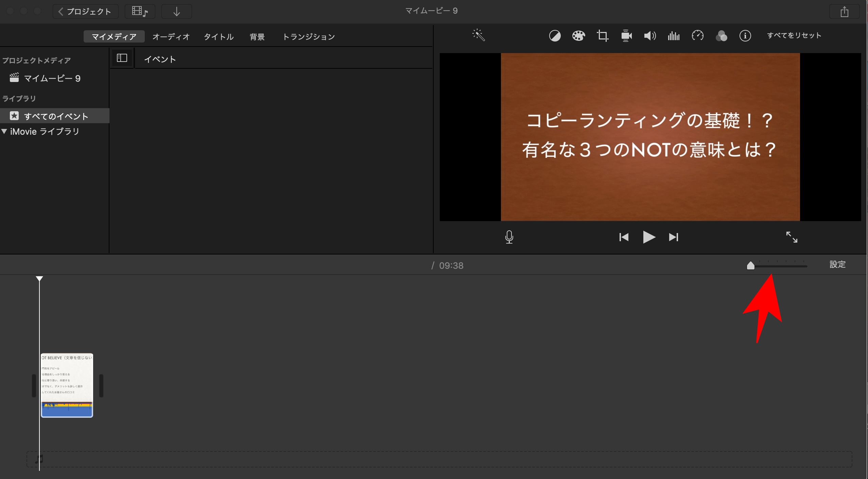The height and width of the screenshot is (479, 868).
Task: Switch to the オーディオ tab
Action: [x=171, y=36]
